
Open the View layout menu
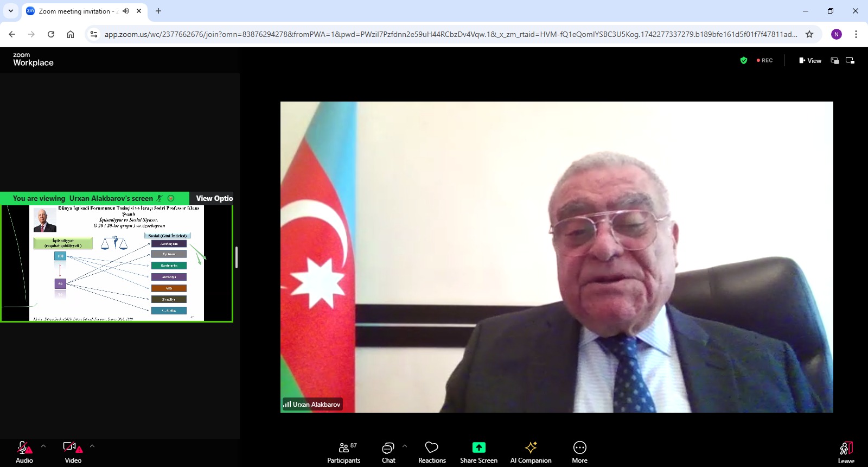tap(810, 60)
